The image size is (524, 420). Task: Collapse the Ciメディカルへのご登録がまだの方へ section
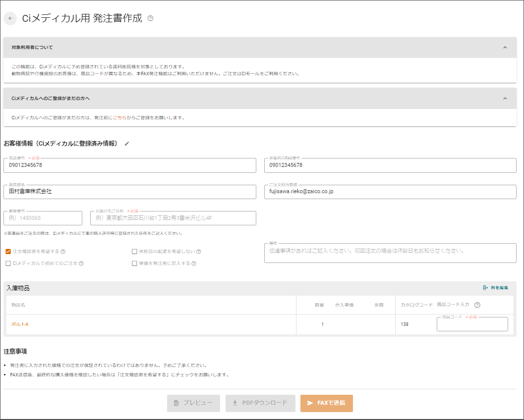click(505, 99)
